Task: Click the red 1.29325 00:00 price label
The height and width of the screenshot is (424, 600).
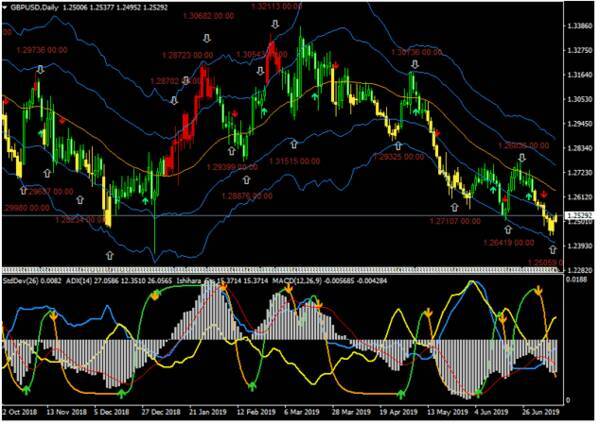Action: click(x=398, y=157)
